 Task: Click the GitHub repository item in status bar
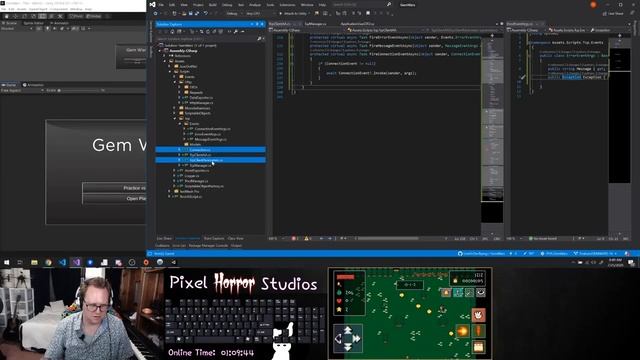click(x=482, y=253)
